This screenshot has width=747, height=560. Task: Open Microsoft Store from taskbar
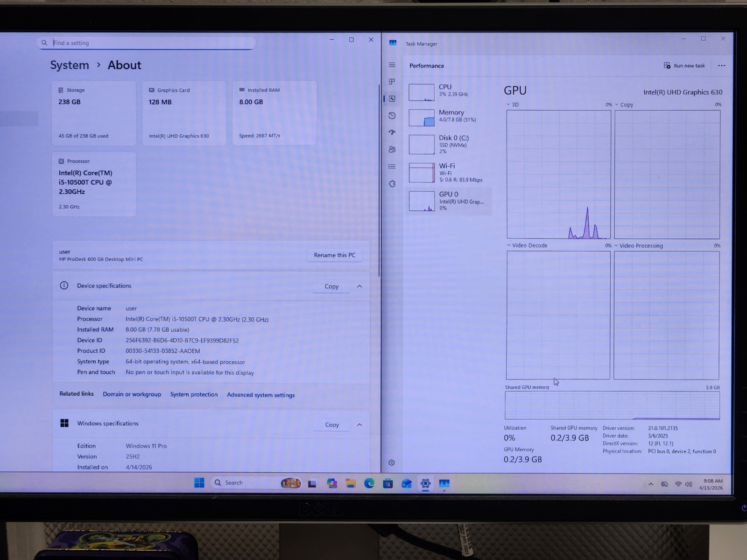click(388, 483)
